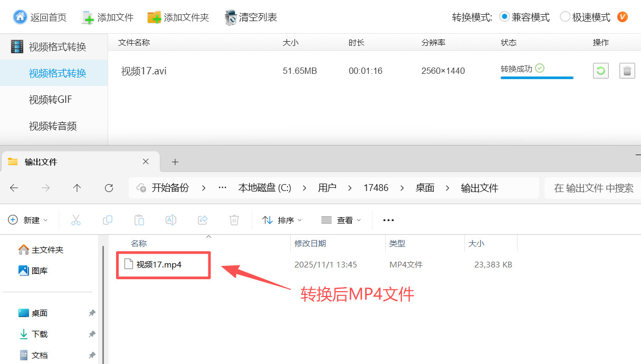Click the Rename icon in Explorer toolbar
This screenshot has height=364, width=641.
click(171, 220)
